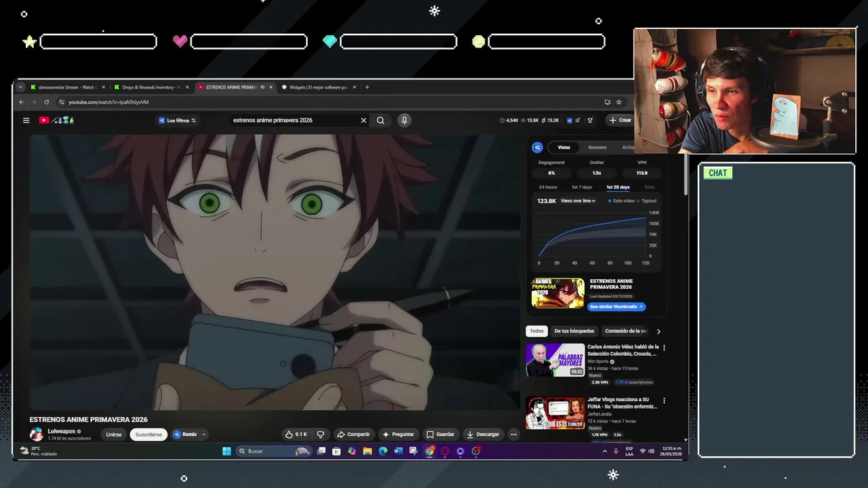Close the ESTRENOS ANIME PRIMAVERA tab
This screenshot has width=868, height=488.
tap(271, 87)
